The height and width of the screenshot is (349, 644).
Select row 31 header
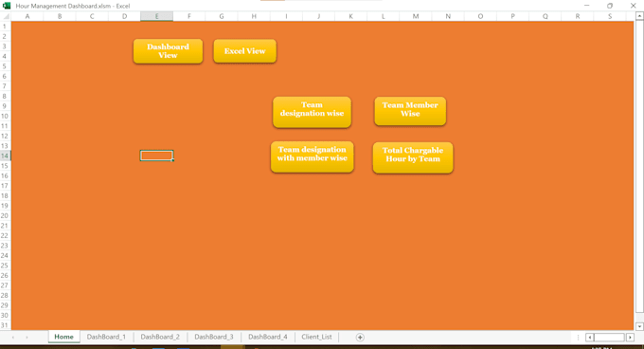tap(5, 325)
